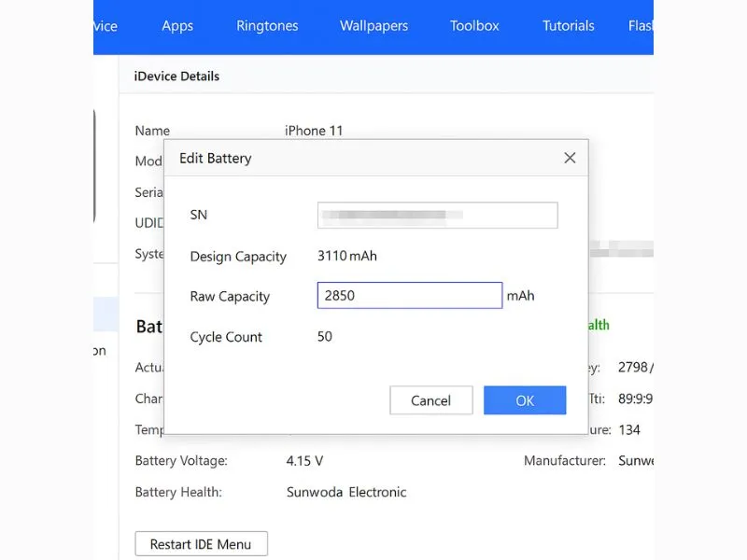Screen dimensions: 747x560
Task: Click the OK button
Action: [525, 400]
